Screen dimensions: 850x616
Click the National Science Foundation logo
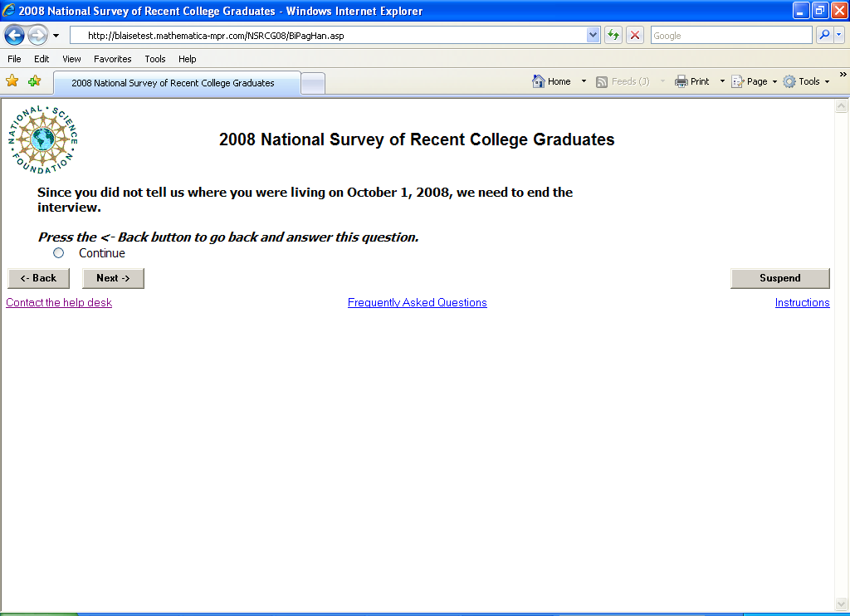tap(43, 140)
